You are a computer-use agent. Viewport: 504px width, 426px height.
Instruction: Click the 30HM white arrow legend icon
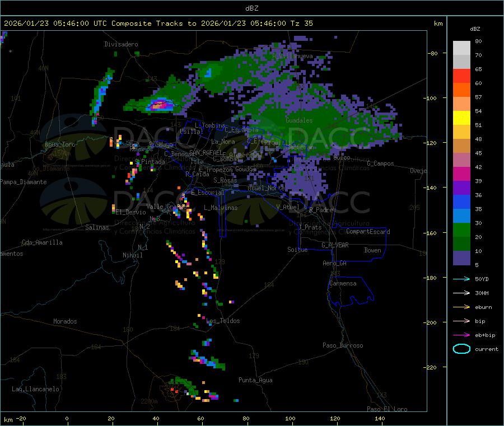click(461, 293)
